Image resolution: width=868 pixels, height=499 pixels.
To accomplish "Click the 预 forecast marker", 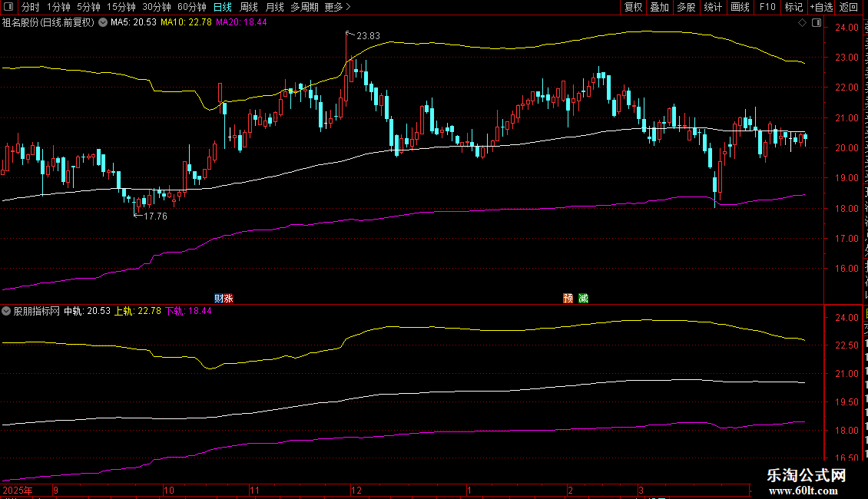I will click(x=568, y=298).
